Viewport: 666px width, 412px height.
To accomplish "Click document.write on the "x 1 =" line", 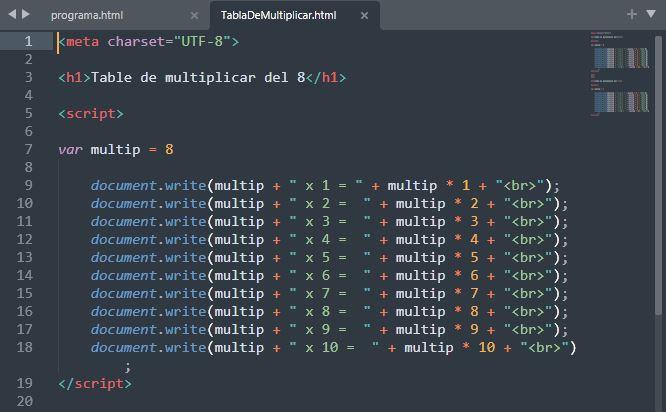I will tap(148, 186).
